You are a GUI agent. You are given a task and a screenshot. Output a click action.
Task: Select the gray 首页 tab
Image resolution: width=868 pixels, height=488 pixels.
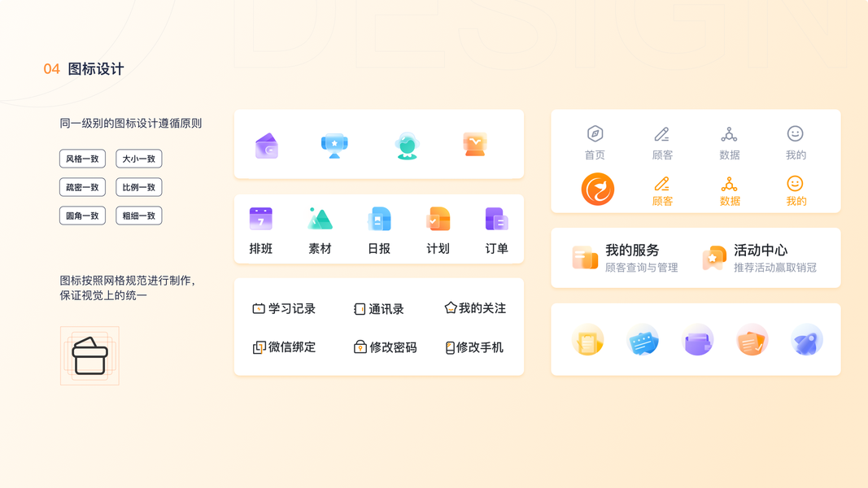595,143
